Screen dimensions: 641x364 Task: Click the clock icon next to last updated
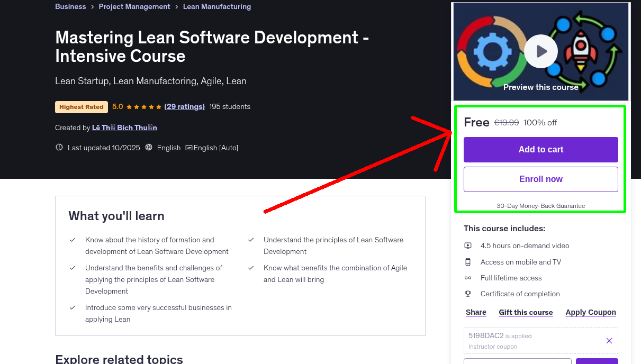tap(59, 147)
